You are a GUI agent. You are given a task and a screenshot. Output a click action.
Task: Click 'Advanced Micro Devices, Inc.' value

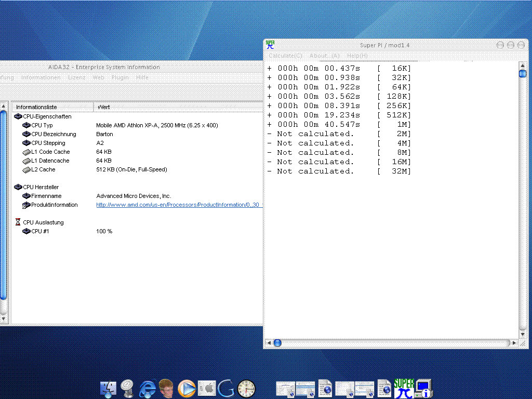[x=134, y=196]
